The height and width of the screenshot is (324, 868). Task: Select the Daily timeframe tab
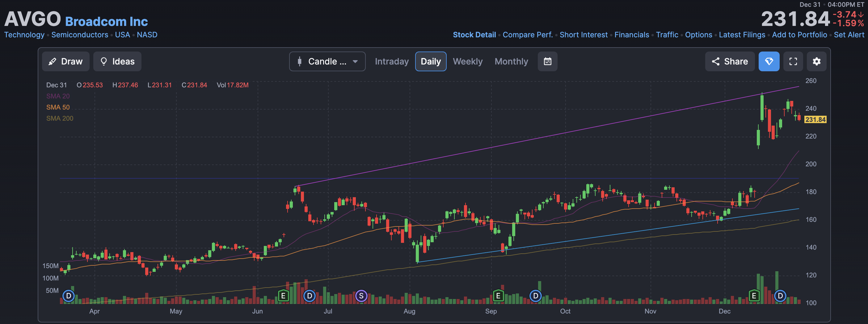(431, 61)
